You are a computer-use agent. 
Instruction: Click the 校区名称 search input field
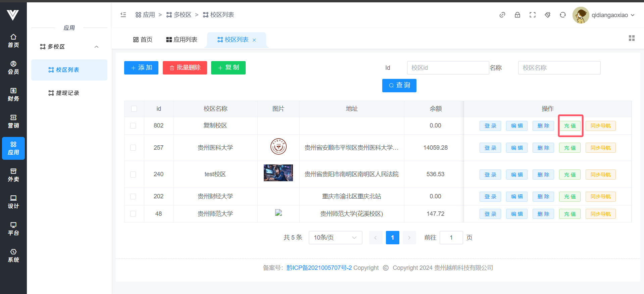coord(559,68)
